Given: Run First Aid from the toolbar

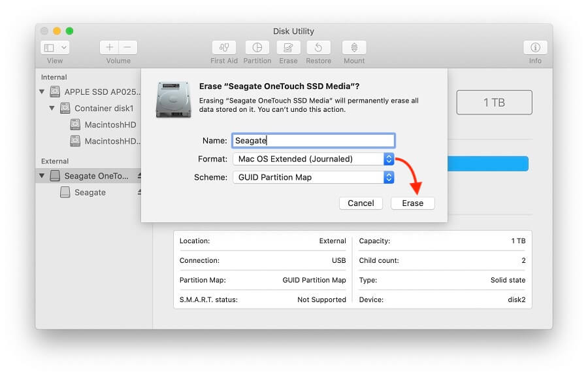Looking at the screenshot, I should pyautogui.click(x=224, y=48).
